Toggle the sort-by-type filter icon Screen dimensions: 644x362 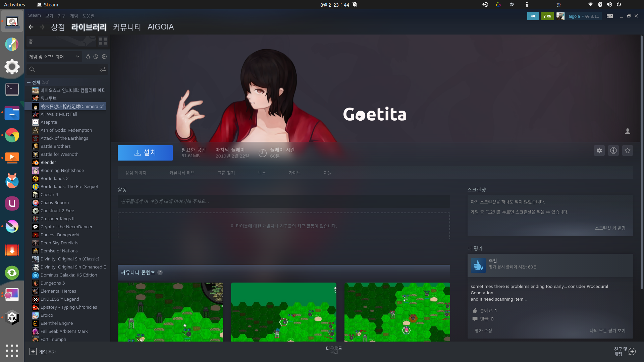88,57
